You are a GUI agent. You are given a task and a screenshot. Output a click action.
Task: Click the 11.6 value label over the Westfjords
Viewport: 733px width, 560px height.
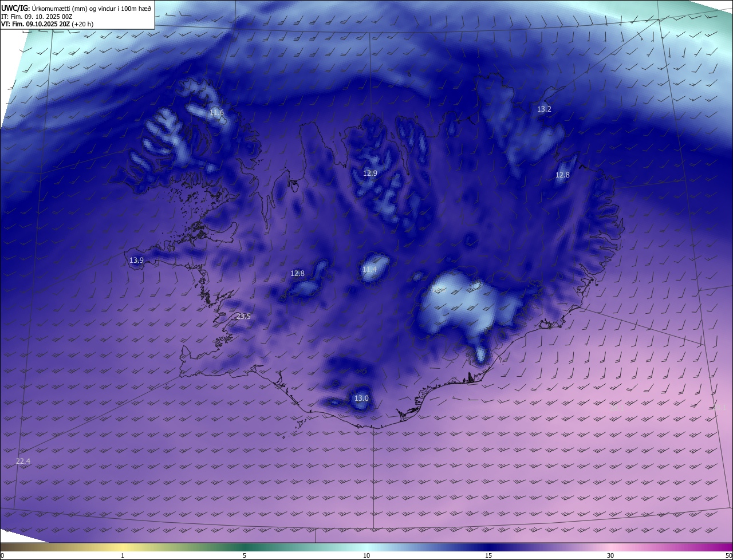(x=216, y=113)
